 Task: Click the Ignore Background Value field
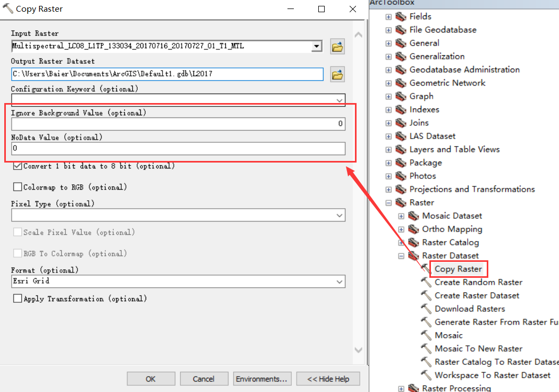[178, 124]
